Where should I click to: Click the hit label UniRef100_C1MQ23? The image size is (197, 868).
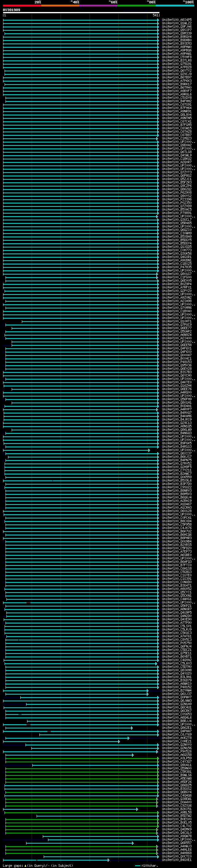tap(177, 139)
